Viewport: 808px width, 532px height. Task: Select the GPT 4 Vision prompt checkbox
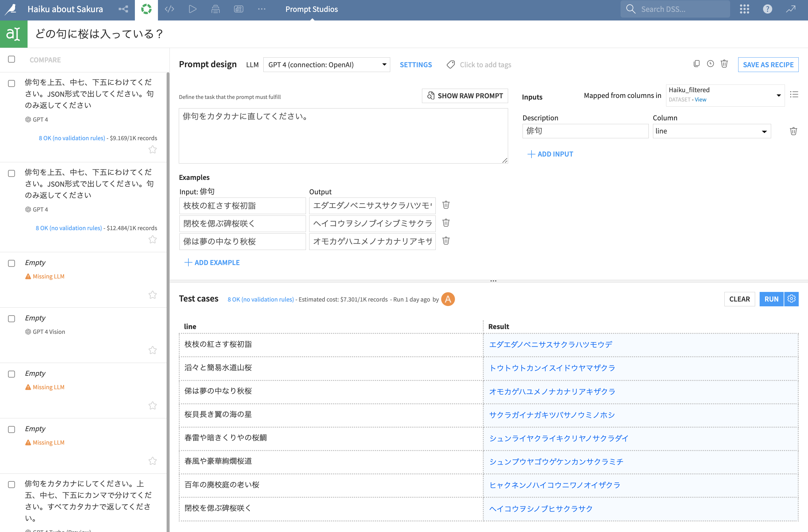tap(12, 318)
